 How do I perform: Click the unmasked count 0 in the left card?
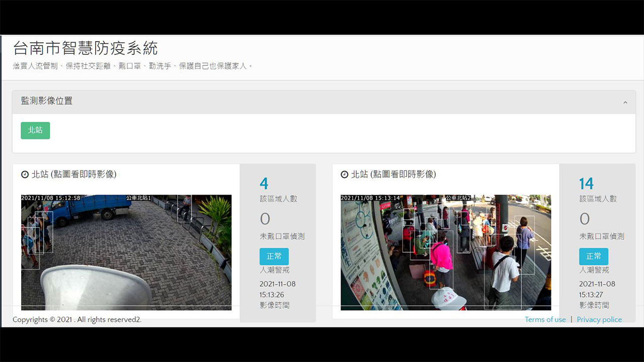[265, 219]
